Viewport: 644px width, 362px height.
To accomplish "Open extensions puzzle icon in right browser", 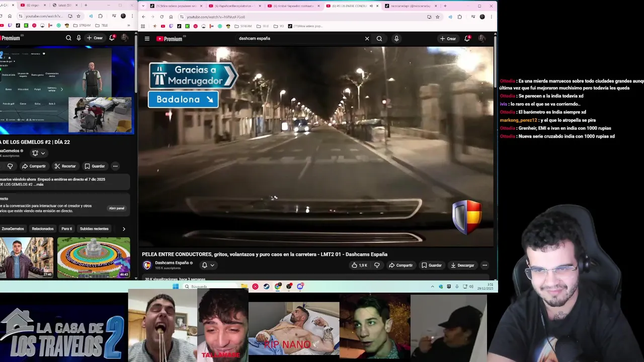I will [x=459, y=17].
